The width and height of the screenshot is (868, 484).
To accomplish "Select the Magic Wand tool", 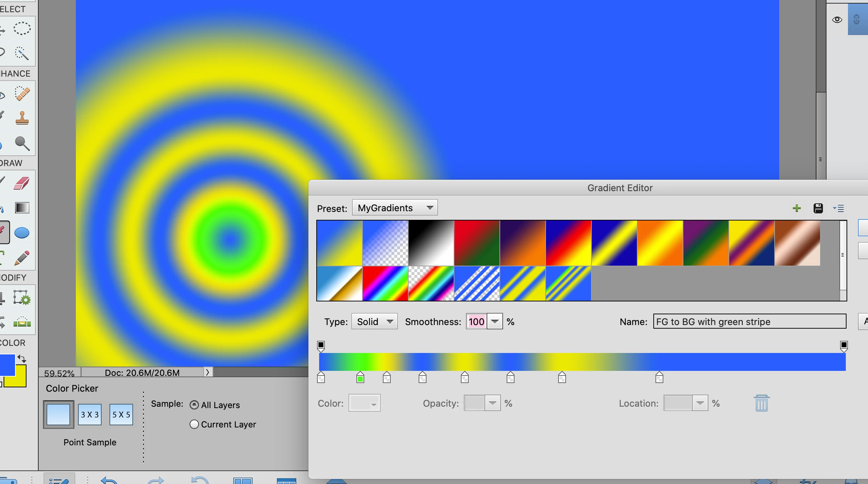I will click(x=22, y=54).
